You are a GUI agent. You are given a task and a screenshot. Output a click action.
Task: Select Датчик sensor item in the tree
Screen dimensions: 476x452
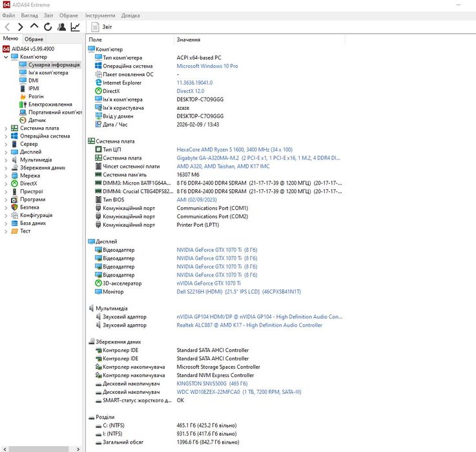pyautogui.click(x=36, y=120)
